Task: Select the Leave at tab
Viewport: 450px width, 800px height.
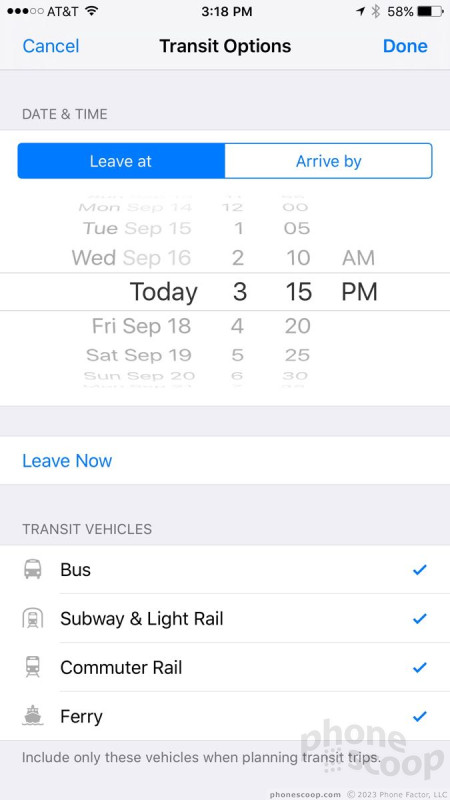Action: [121, 161]
